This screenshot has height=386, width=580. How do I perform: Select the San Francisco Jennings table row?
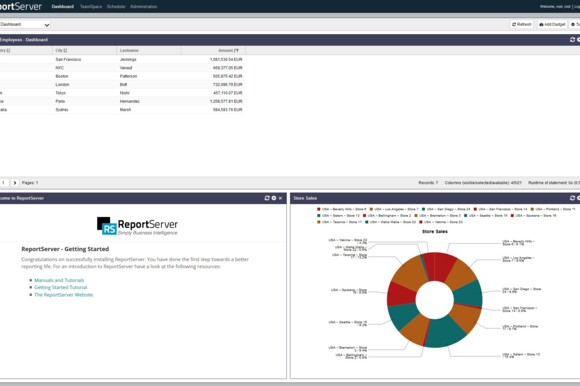click(x=122, y=60)
